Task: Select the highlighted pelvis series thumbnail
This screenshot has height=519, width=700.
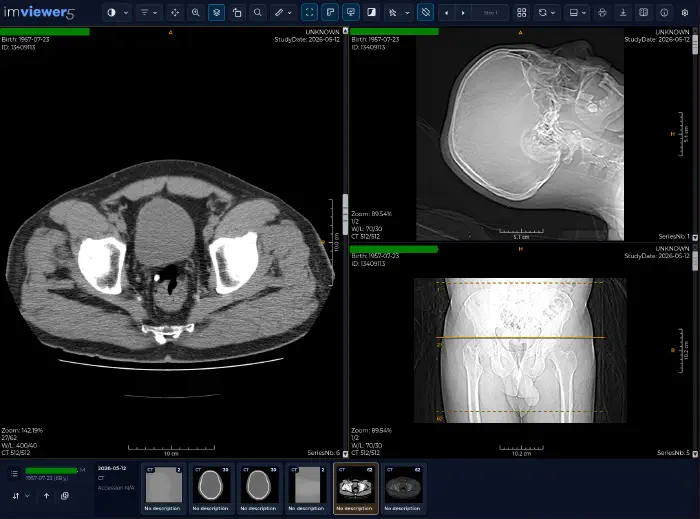Action: 355,489
